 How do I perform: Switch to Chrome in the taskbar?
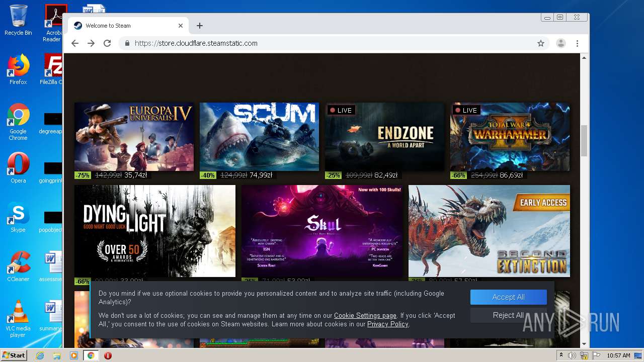[x=91, y=355]
